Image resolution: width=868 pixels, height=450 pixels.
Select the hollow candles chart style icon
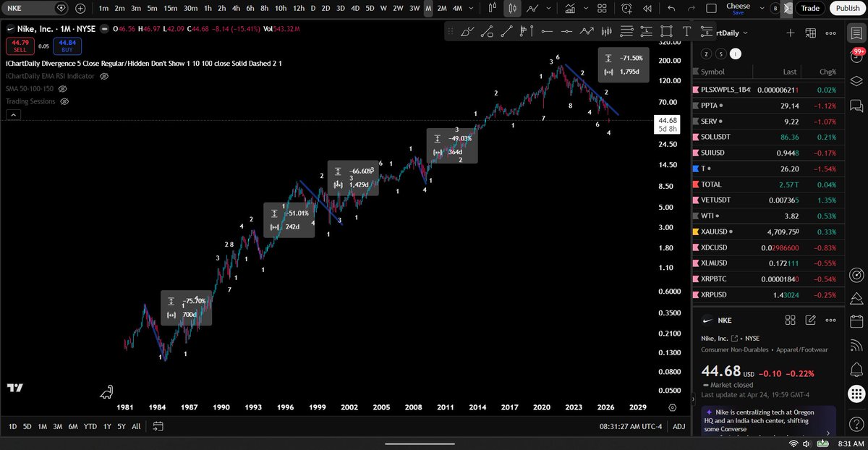click(493, 8)
